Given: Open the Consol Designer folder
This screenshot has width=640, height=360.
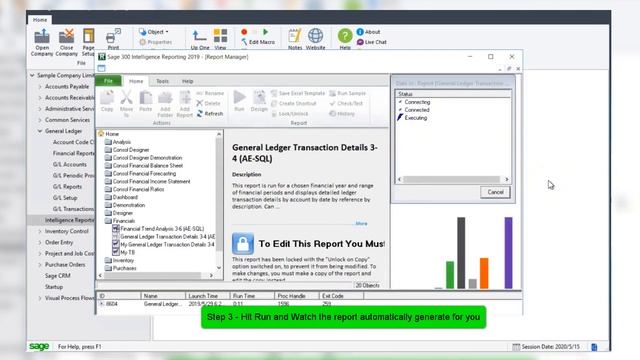Looking at the screenshot, I should coord(131,150).
